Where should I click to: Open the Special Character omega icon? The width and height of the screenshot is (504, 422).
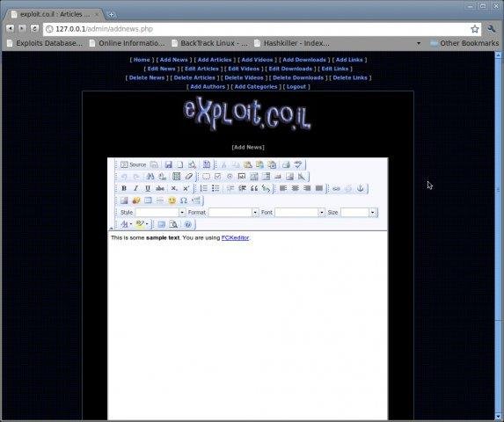[x=184, y=200]
